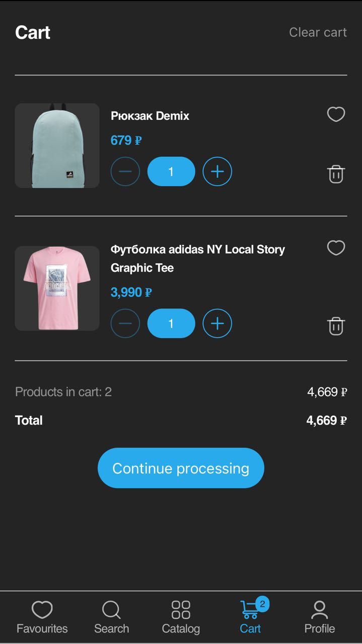Viewport: 362px width, 644px height.
Task: Open the Favourites heart icon in navigation
Action: point(42,610)
